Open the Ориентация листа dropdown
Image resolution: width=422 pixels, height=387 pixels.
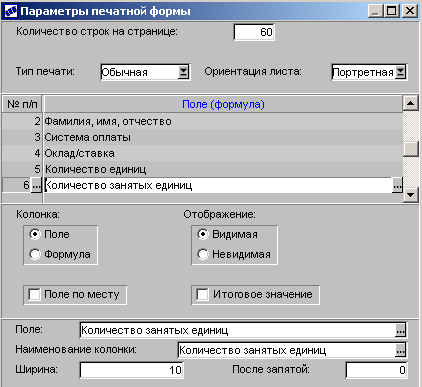click(x=401, y=72)
